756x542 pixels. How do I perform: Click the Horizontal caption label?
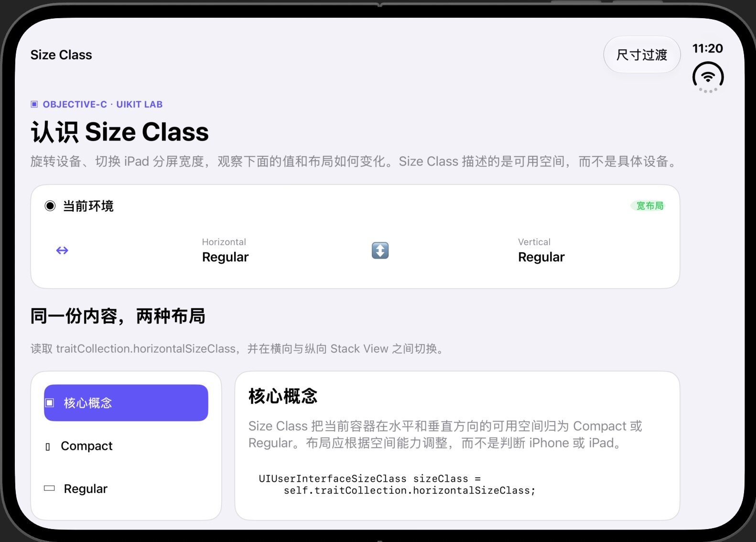tap(224, 242)
